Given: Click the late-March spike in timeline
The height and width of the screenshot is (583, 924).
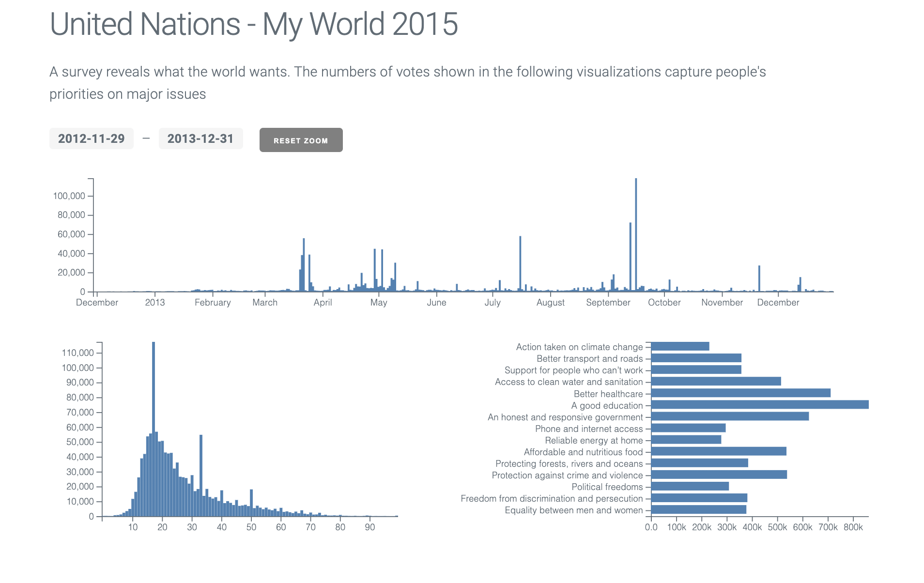Looking at the screenshot, I should [304, 265].
